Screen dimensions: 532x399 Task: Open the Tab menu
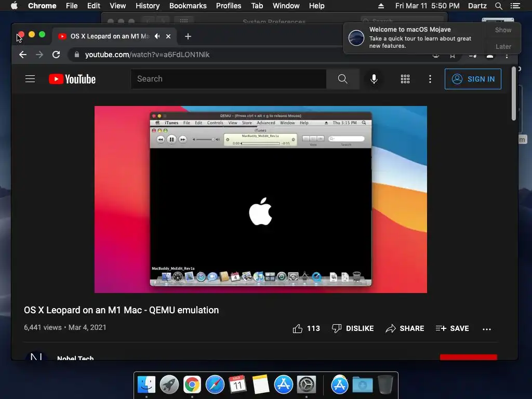tap(257, 6)
